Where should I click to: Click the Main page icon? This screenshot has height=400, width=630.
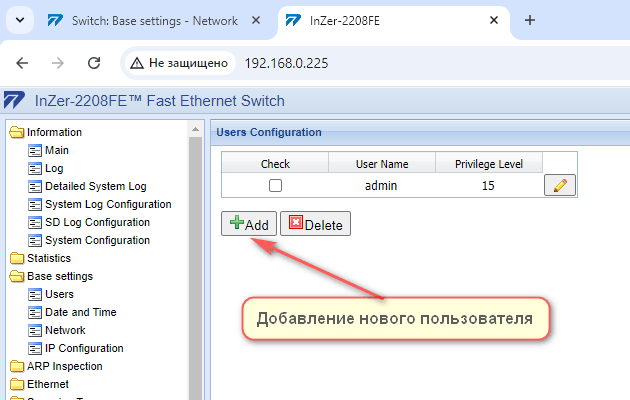pos(35,151)
